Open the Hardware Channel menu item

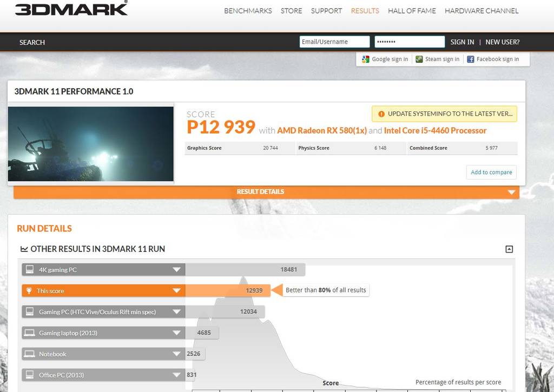pos(482,11)
